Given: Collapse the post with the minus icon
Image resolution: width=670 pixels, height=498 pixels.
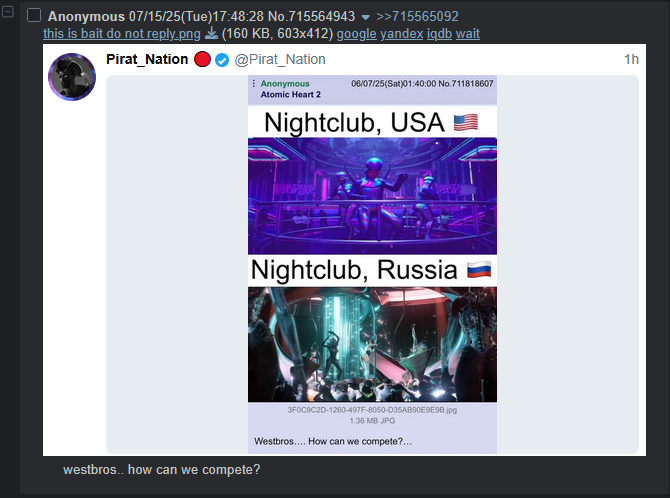Looking at the screenshot, I should pyautogui.click(x=8, y=12).
